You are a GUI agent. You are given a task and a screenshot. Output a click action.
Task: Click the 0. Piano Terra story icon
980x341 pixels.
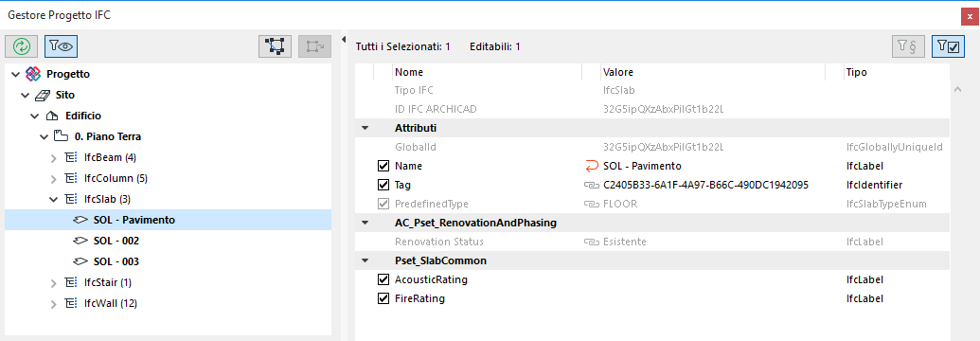(x=62, y=136)
